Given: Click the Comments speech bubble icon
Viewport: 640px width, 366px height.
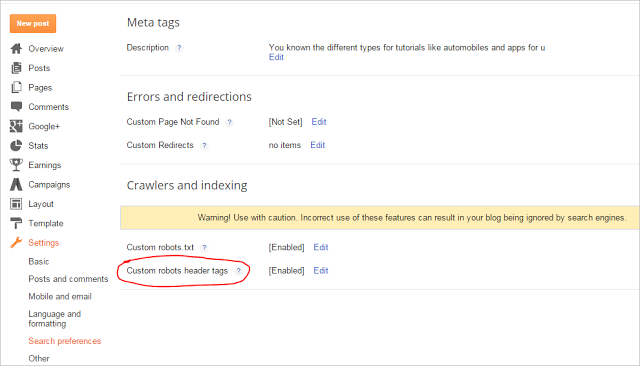Looking at the screenshot, I should pos(16,107).
